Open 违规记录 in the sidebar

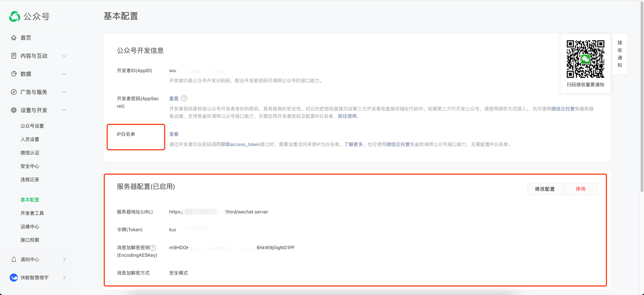pyautogui.click(x=30, y=179)
